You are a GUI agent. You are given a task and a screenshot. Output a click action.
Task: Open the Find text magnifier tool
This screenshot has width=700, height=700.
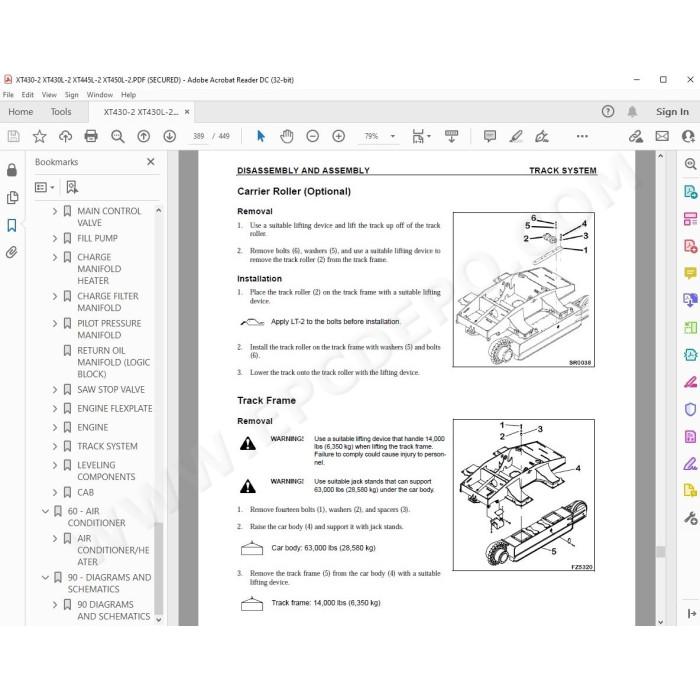coord(117,136)
